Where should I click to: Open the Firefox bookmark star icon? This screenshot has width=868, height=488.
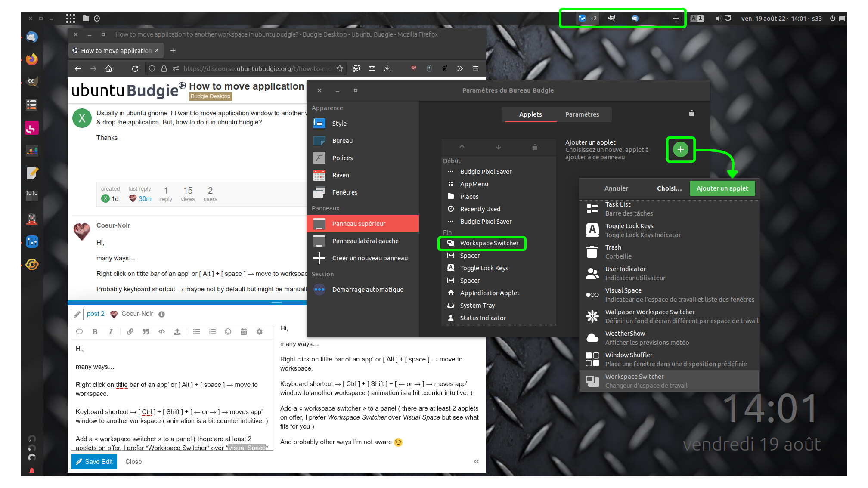(x=340, y=68)
